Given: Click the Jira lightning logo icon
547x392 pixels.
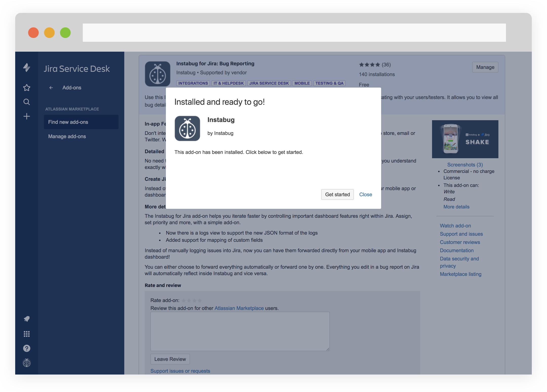Looking at the screenshot, I should (27, 67).
